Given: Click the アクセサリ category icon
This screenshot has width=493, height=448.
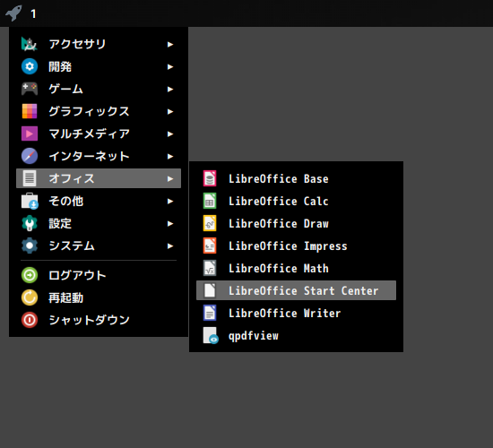Looking at the screenshot, I should pyautogui.click(x=30, y=44).
